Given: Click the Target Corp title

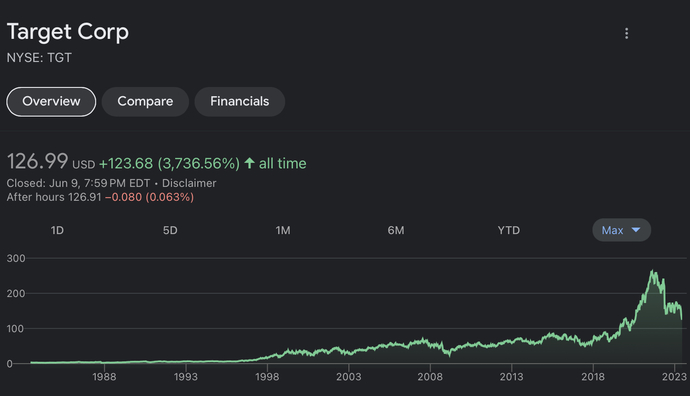Looking at the screenshot, I should pyautogui.click(x=68, y=32).
